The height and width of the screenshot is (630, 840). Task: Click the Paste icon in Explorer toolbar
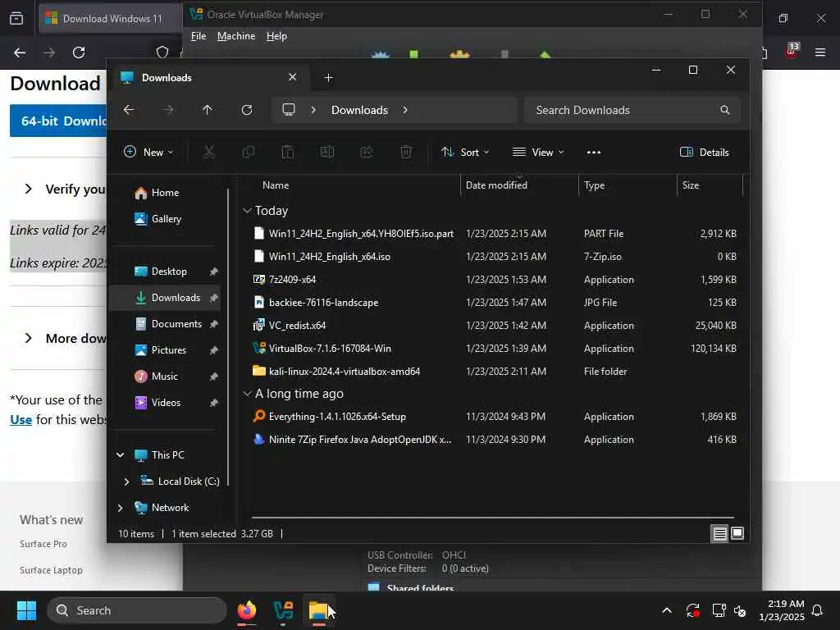pos(288,152)
